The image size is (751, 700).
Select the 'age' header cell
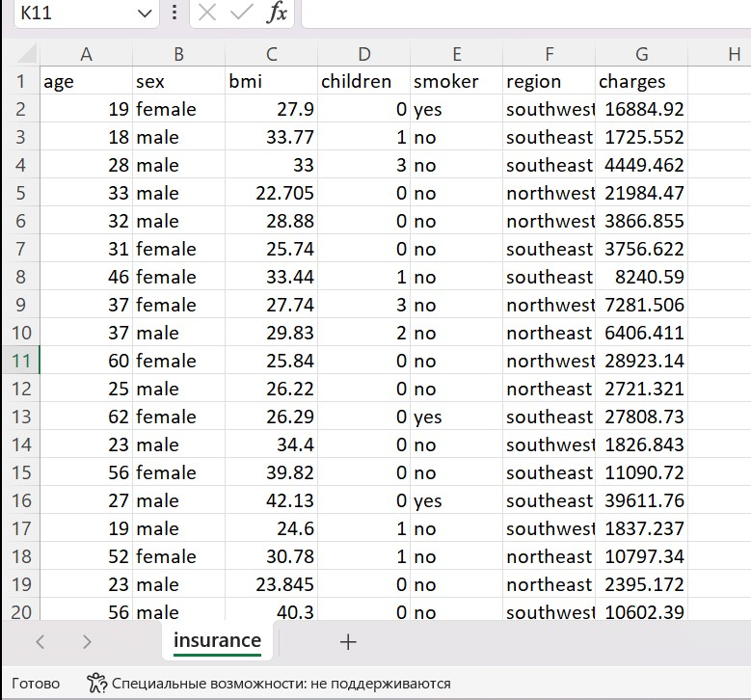pyautogui.click(x=86, y=81)
